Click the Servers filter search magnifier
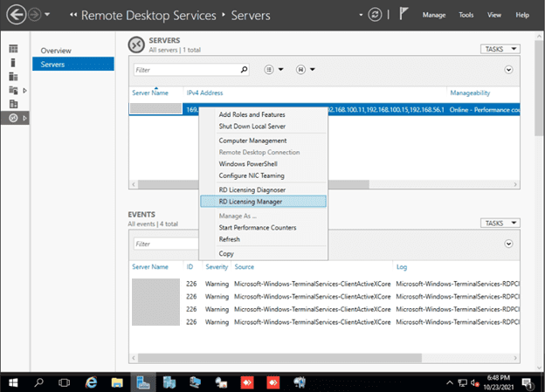Image resolution: width=545 pixels, height=392 pixels. (x=244, y=70)
